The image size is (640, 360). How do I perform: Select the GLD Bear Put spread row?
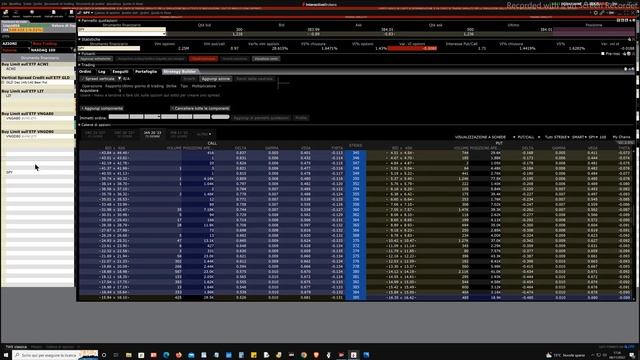pos(38,82)
